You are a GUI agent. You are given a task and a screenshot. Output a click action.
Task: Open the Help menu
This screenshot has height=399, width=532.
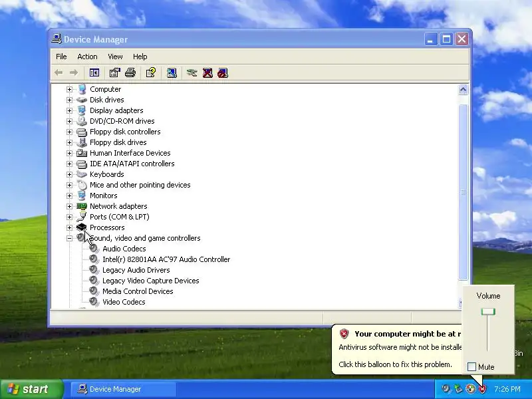click(140, 57)
